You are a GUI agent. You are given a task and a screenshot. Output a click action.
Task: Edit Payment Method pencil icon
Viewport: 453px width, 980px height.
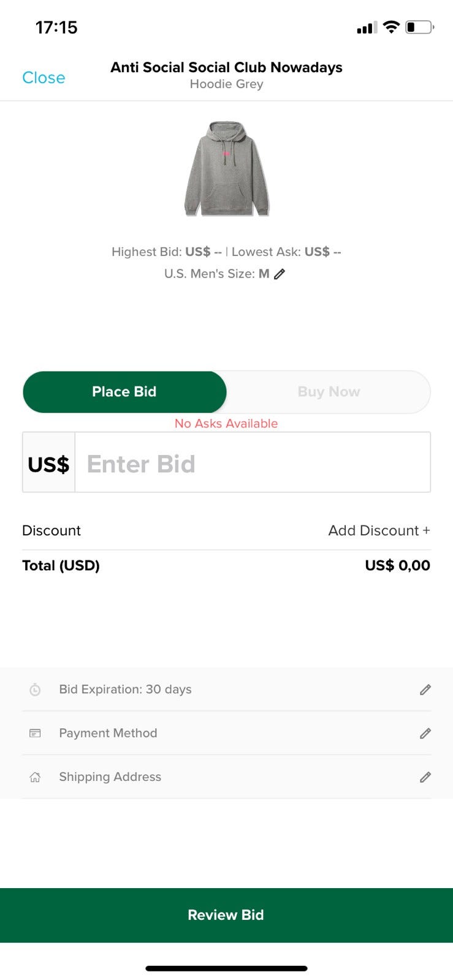[x=425, y=733]
